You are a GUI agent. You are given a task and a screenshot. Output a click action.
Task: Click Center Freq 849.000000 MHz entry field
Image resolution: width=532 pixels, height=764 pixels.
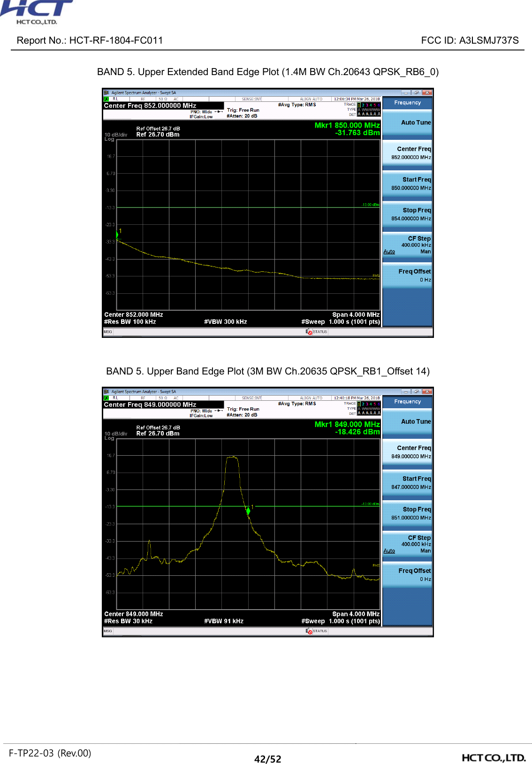[x=163, y=405]
